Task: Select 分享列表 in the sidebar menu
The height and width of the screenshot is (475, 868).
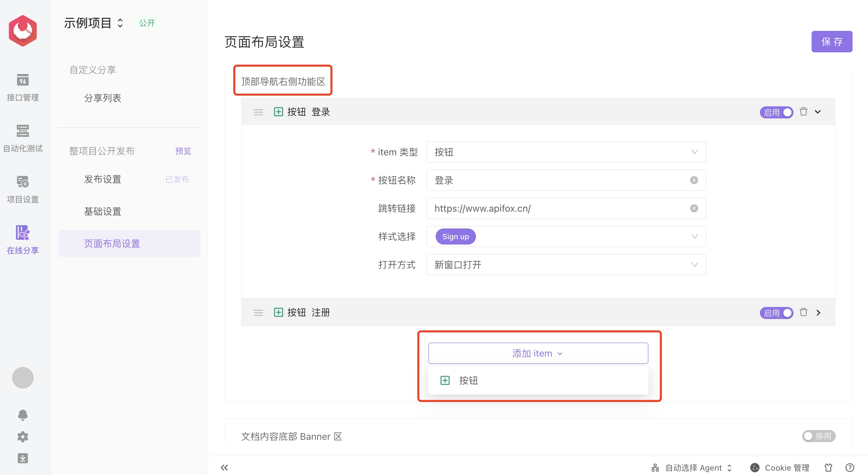Action: [102, 98]
